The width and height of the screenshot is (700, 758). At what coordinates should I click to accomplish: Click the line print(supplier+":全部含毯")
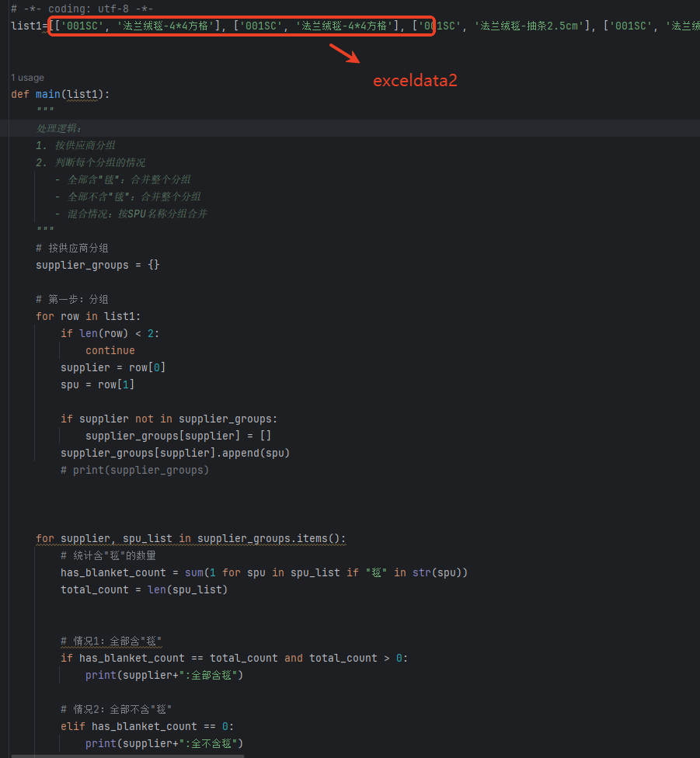pyautogui.click(x=165, y=676)
